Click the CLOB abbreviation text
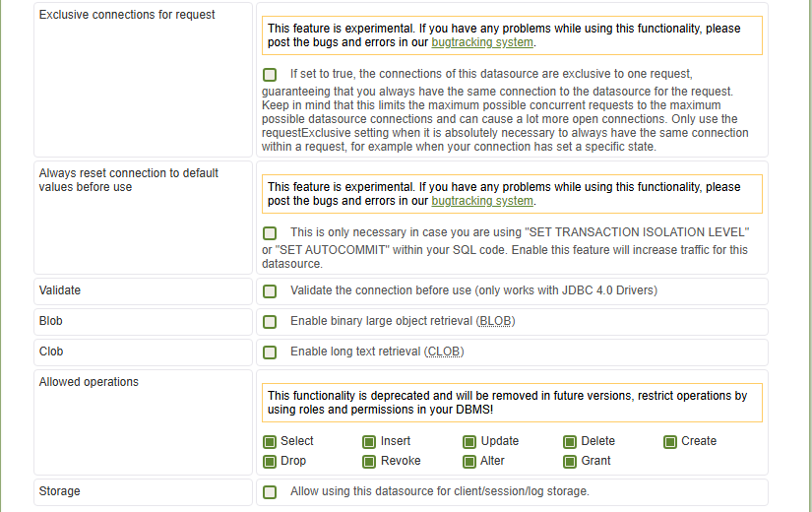This screenshot has height=512, width=812. 444,352
